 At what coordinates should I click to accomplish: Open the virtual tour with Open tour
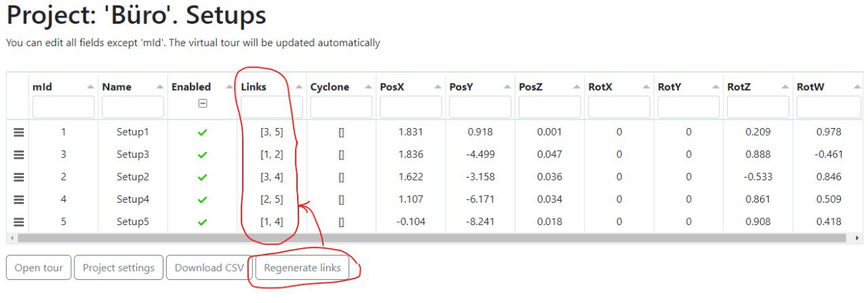pyautogui.click(x=39, y=268)
